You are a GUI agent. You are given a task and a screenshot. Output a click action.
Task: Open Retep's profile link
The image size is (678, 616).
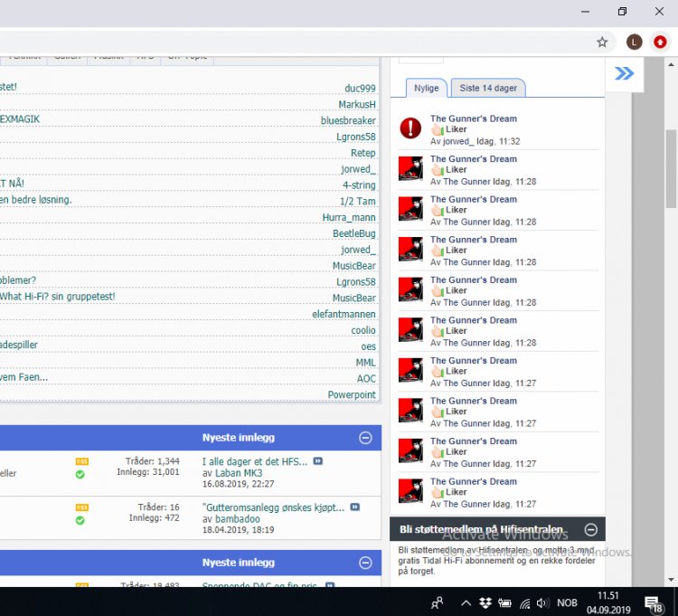click(363, 153)
